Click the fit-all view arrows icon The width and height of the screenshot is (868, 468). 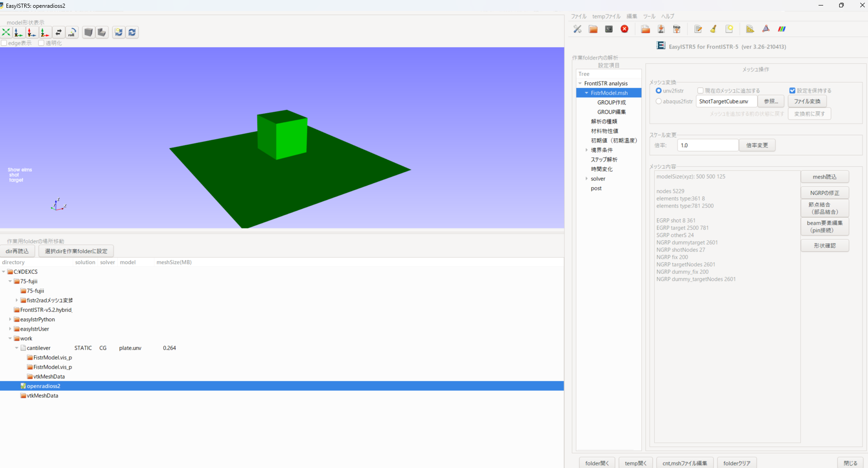click(x=6, y=32)
